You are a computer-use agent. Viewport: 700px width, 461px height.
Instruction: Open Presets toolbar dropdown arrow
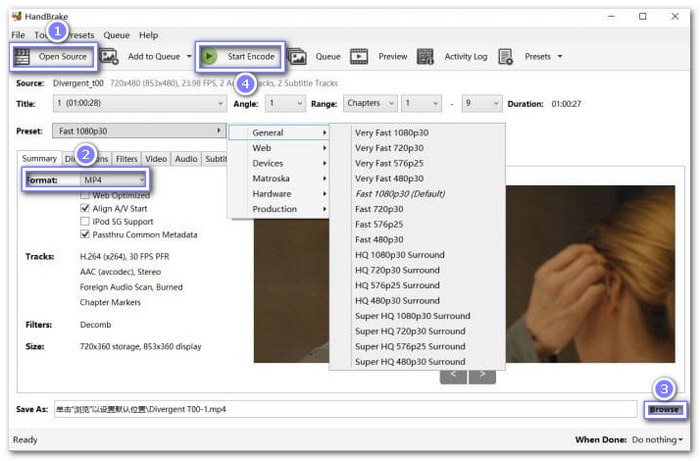(x=560, y=57)
